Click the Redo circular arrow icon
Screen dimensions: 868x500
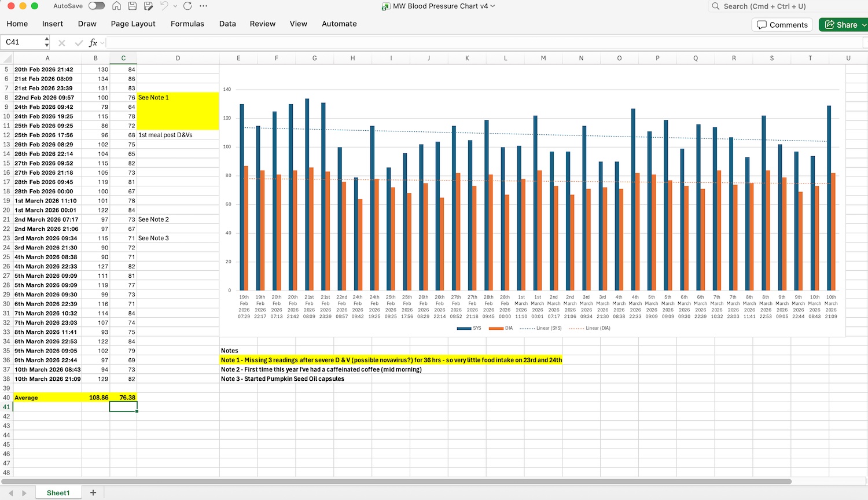[x=187, y=6]
